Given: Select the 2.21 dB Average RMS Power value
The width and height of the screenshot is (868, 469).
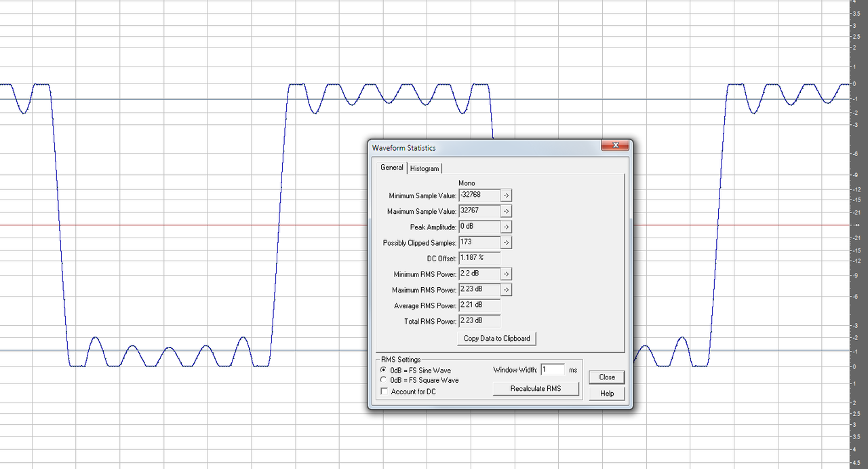Looking at the screenshot, I should pyautogui.click(x=479, y=305).
